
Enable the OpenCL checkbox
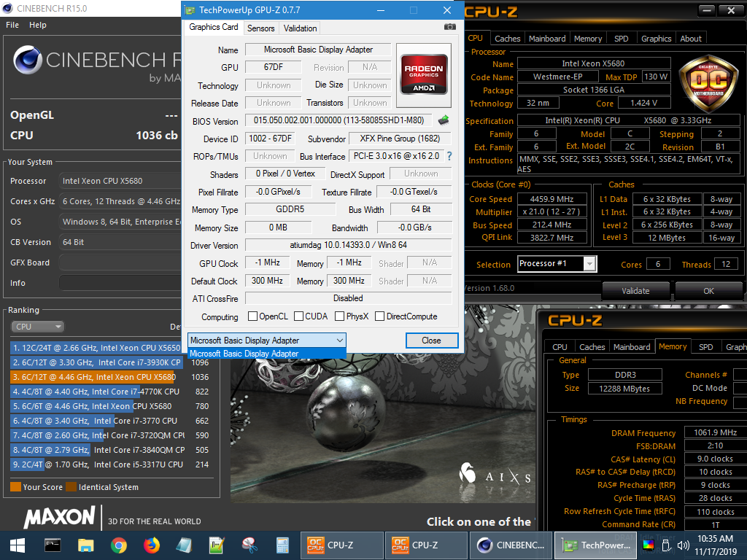tap(252, 316)
